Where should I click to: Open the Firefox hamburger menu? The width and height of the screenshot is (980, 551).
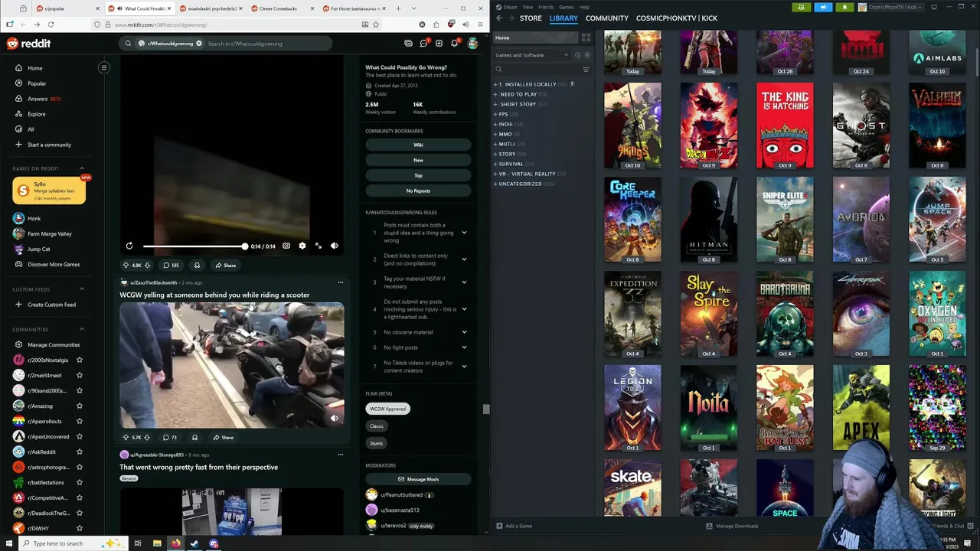pyautogui.click(x=480, y=24)
